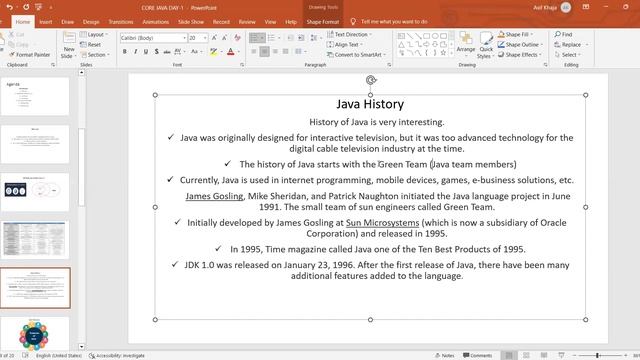Open the Animations tab
The width and height of the screenshot is (640, 360).
click(156, 22)
